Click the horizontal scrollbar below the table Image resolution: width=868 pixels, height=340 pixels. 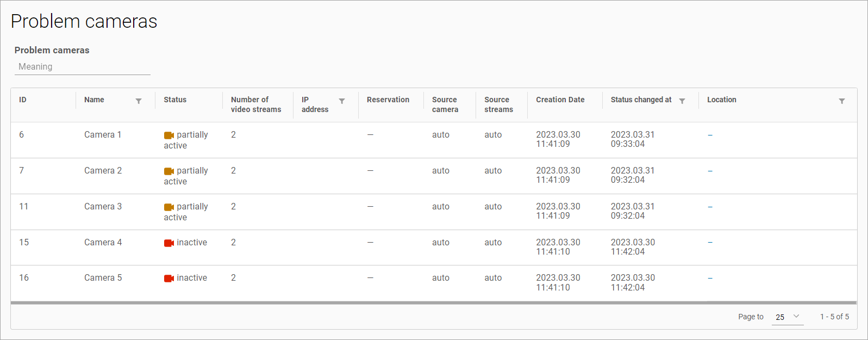click(x=433, y=302)
